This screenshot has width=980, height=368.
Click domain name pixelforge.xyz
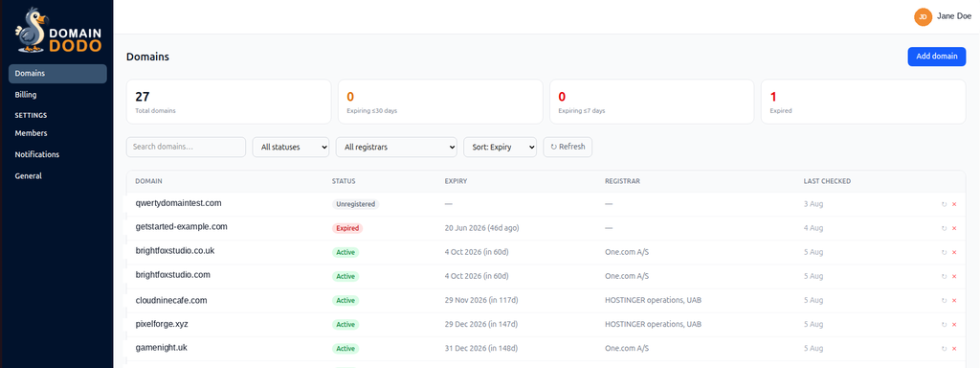(161, 324)
